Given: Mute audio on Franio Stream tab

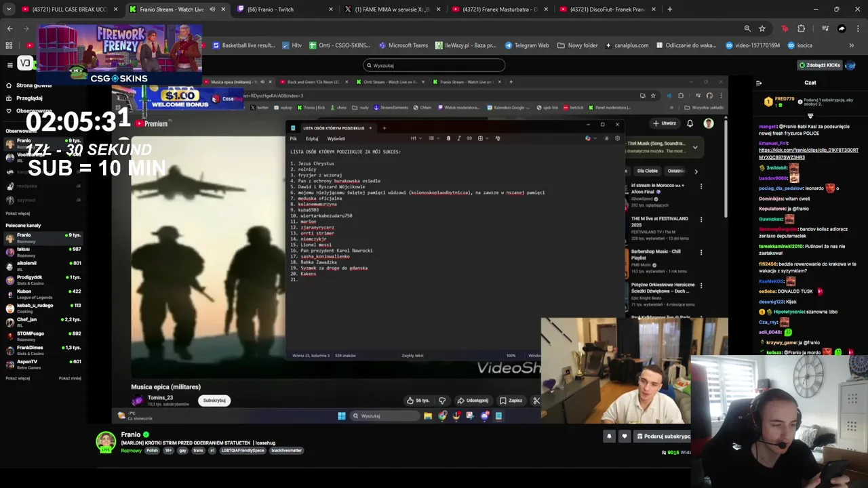Looking at the screenshot, I should 212,9.
